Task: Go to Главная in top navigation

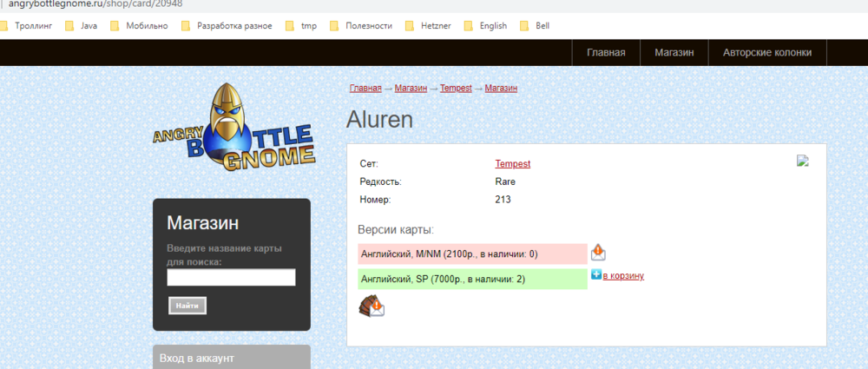Action: (x=606, y=52)
